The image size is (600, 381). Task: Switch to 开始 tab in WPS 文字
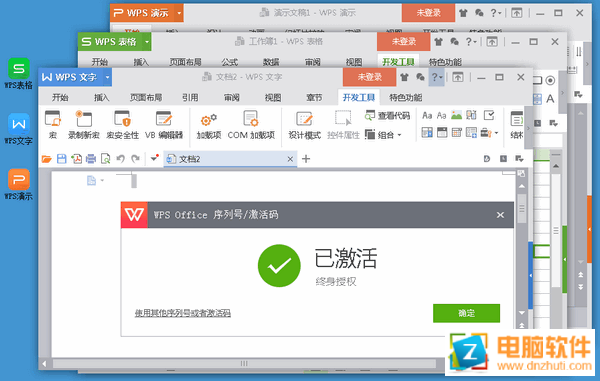pyautogui.click(x=60, y=98)
